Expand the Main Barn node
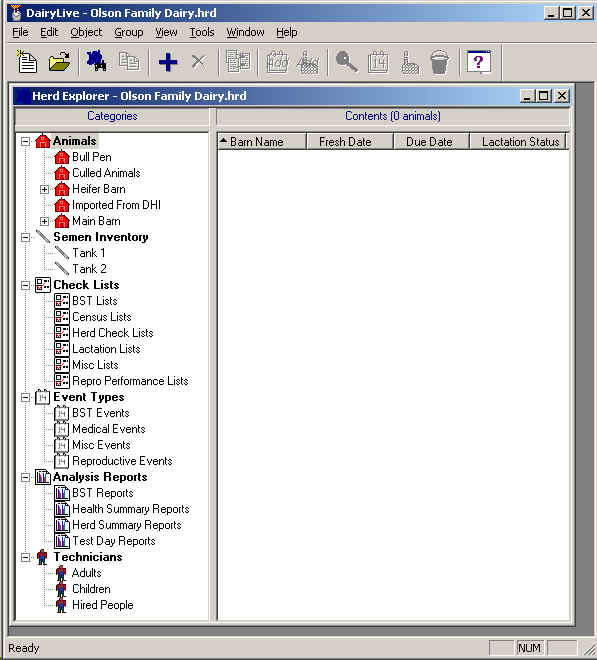Viewport: 597px width, 660px height. pyautogui.click(x=44, y=221)
